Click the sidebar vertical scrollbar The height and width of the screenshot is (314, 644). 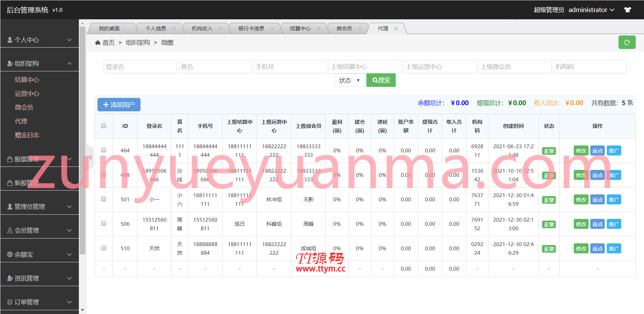pos(82,141)
